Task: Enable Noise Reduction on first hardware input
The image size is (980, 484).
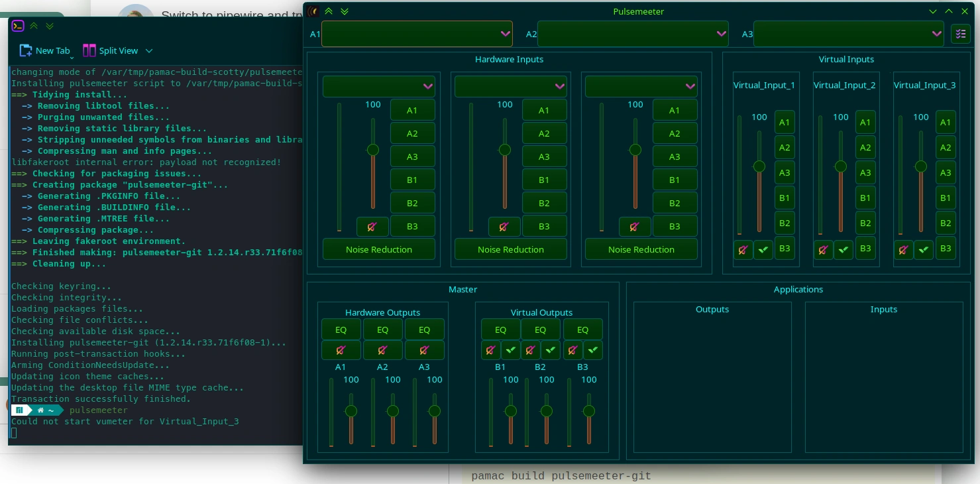Action: click(x=379, y=249)
